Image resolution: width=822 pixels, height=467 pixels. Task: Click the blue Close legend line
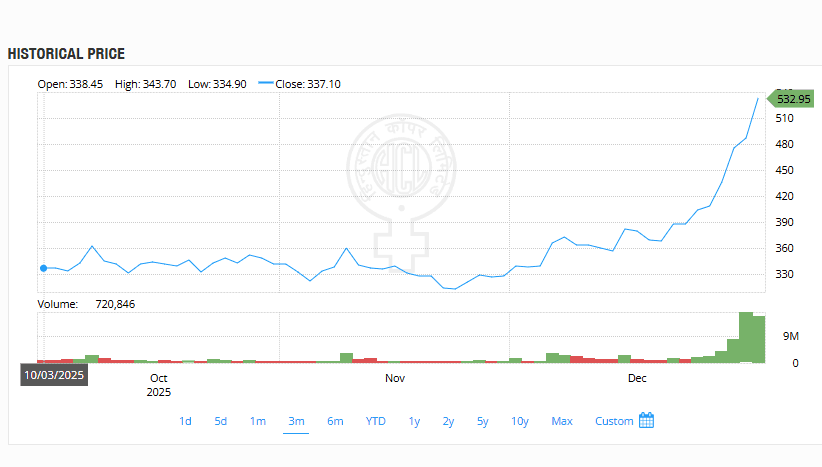[x=265, y=84]
